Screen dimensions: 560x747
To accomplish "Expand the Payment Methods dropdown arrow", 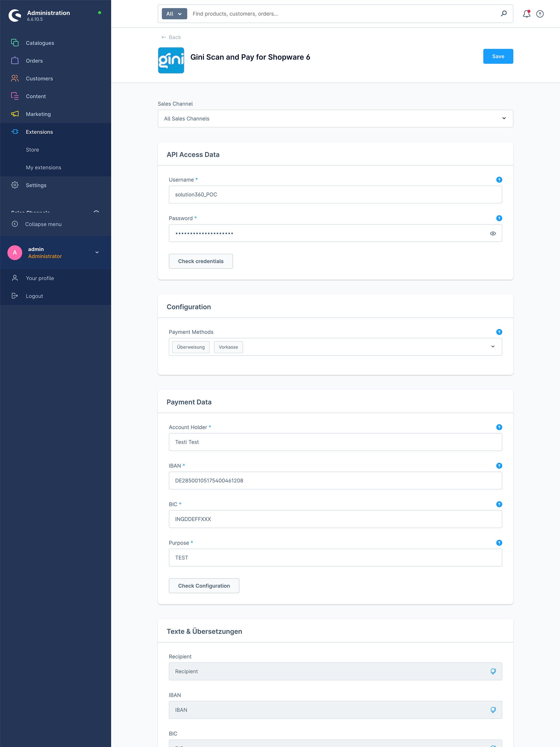I will (x=493, y=346).
